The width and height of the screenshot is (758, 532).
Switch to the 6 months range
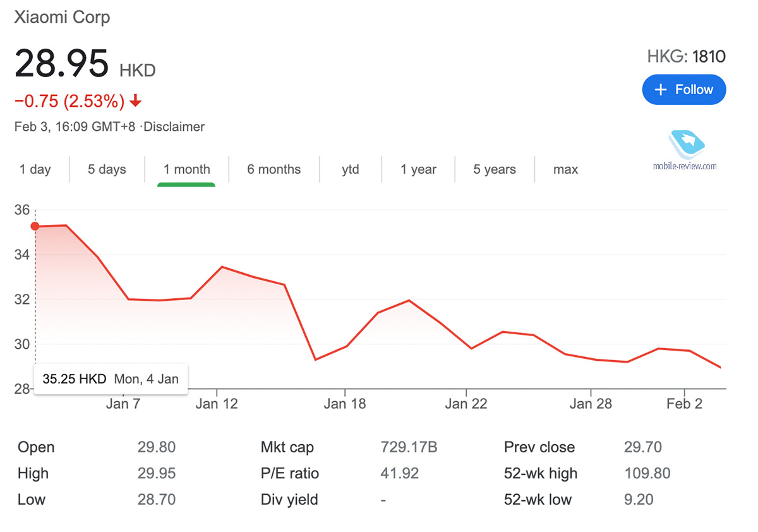tap(274, 169)
